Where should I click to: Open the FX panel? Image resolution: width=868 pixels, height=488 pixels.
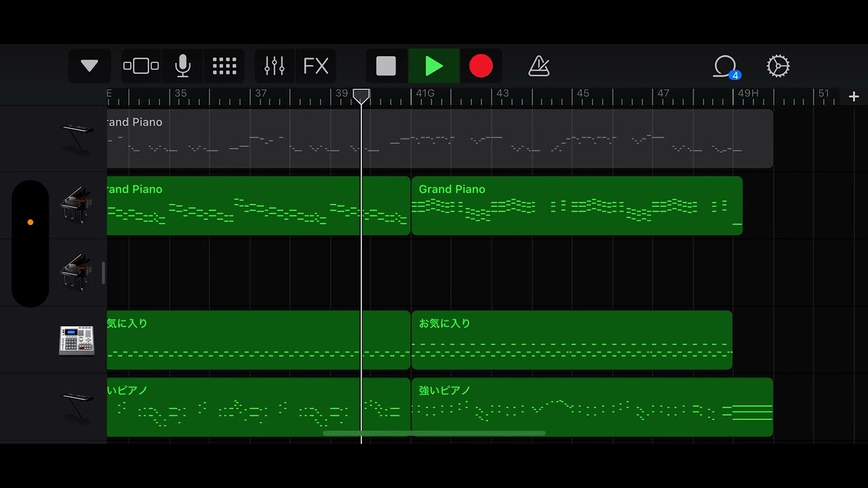coord(316,66)
